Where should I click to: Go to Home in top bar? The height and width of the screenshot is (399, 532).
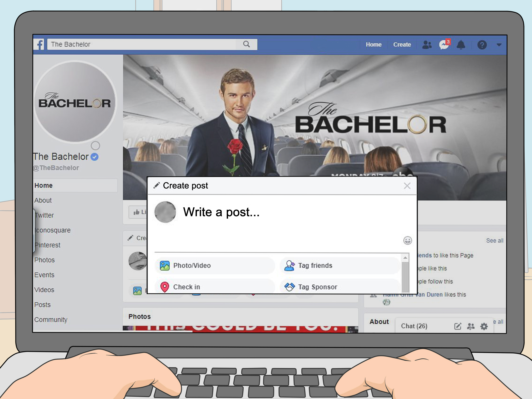[374, 45]
